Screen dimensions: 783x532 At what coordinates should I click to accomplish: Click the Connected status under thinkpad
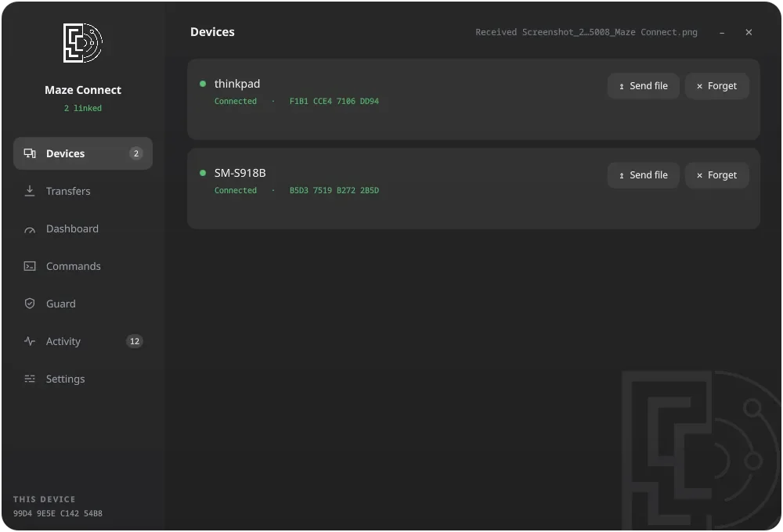(236, 101)
